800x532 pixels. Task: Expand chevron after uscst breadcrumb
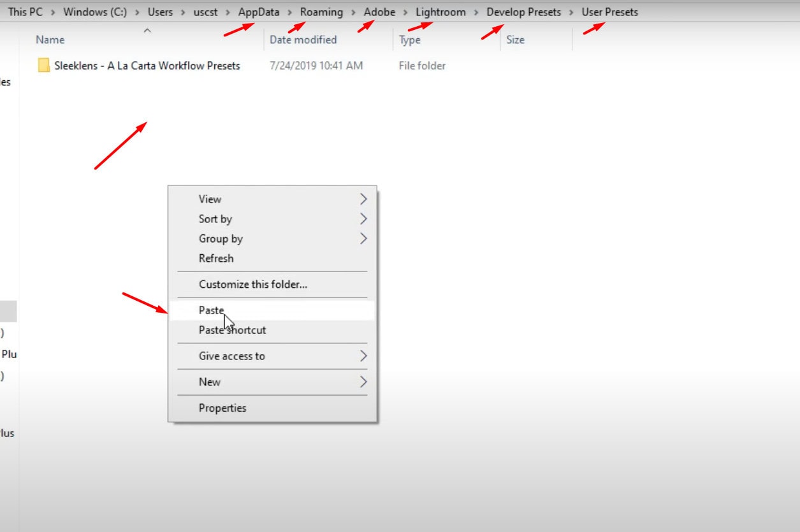click(228, 13)
